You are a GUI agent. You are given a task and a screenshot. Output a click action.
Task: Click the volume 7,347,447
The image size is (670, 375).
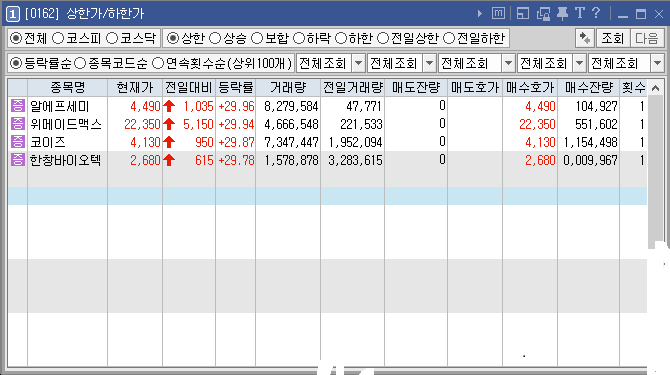click(291, 142)
